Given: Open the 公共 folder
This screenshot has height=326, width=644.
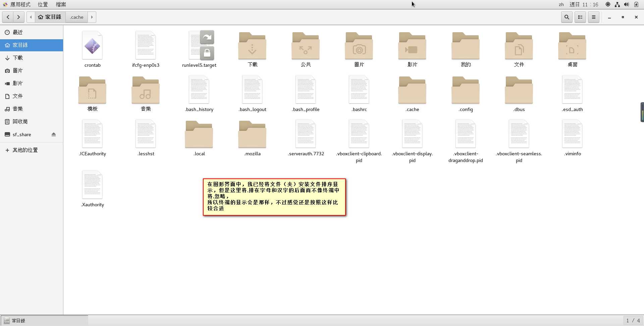Looking at the screenshot, I should point(306,46).
